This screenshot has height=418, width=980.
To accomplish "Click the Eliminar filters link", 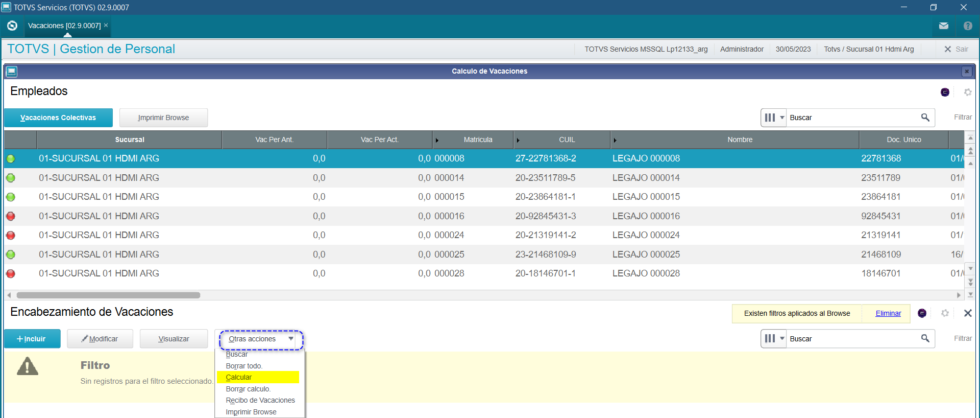I will [x=888, y=313].
